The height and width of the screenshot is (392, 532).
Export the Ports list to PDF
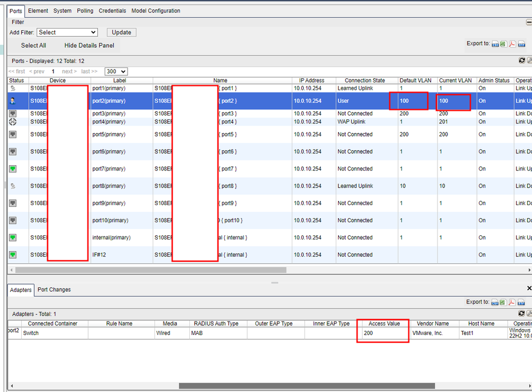pyautogui.click(x=513, y=44)
